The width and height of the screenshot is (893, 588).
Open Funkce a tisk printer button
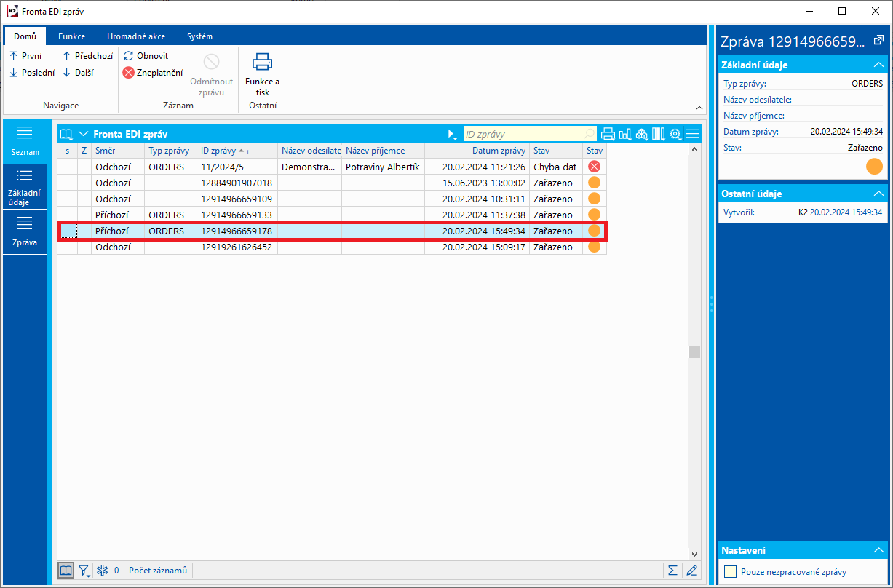tap(262, 73)
